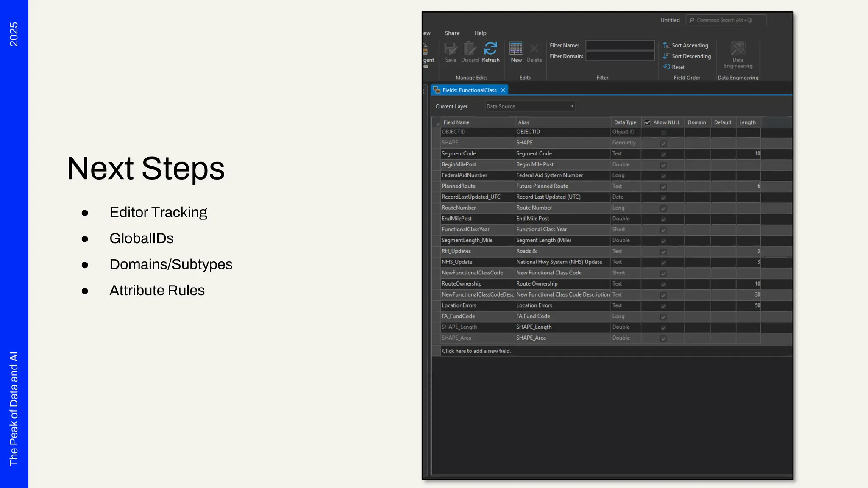Image resolution: width=868 pixels, height=488 pixels.
Task: Collapse the left pane chevron
Action: (423, 91)
